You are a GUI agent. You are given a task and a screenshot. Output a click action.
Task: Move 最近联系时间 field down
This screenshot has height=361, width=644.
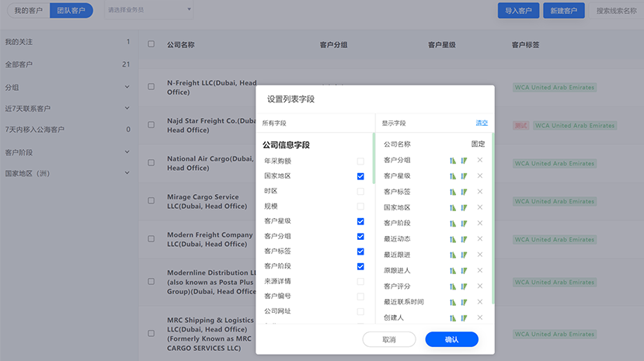pos(464,302)
